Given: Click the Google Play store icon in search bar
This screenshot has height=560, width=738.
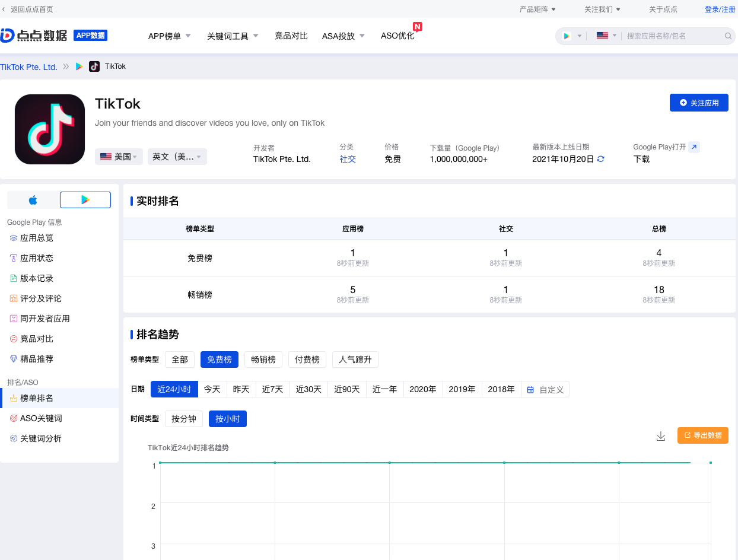Looking at the screenshot, I should pos(567,36).
